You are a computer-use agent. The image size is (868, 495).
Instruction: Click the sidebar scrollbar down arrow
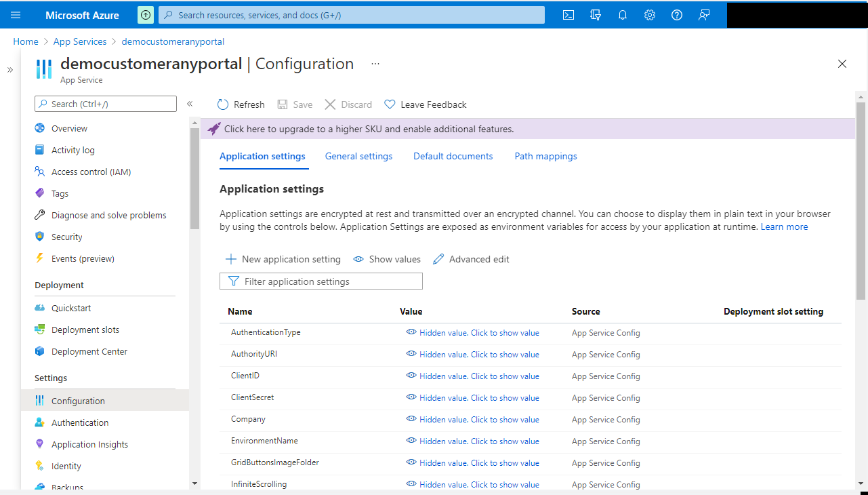[x=195, y=483]
